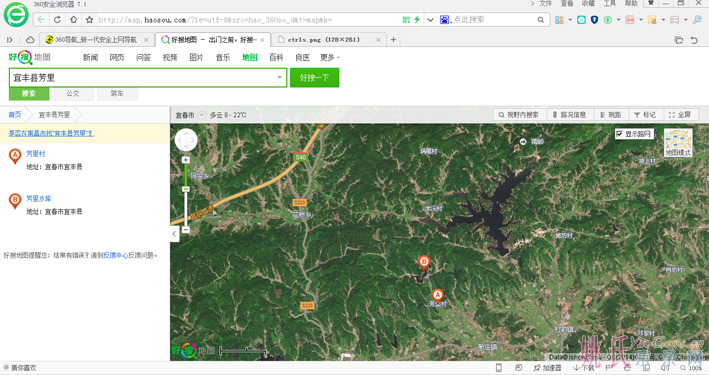Click the 宜丰县芳里 search input field
The height and width of the screenshot is (375, 709).
[143, 77]
